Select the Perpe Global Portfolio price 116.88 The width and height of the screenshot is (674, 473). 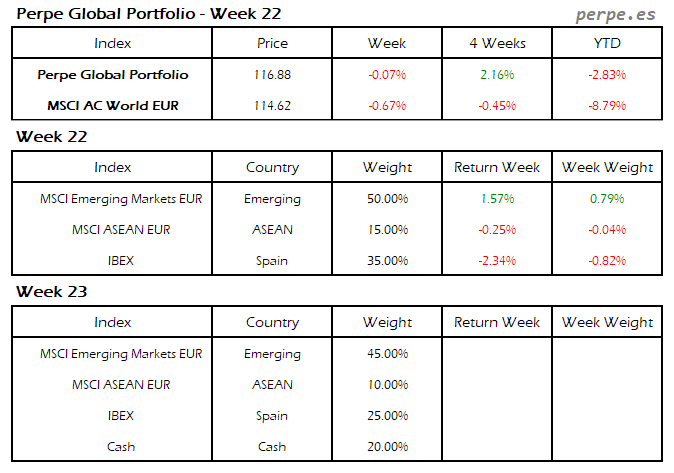272,75
